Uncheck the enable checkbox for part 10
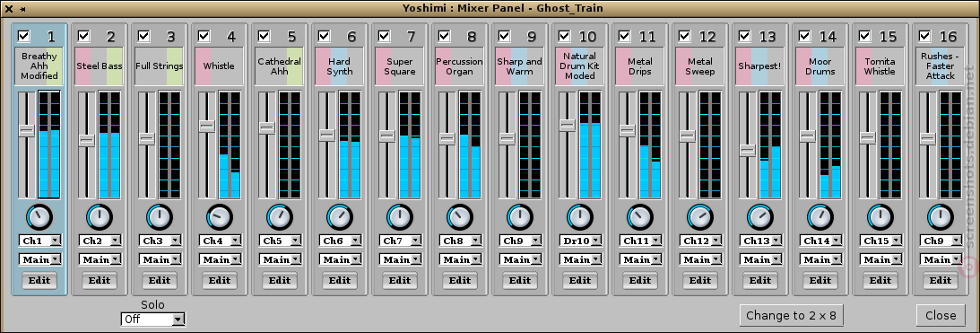Image resolution: width=980 pixels, height=333 pixels. (563, 36)
